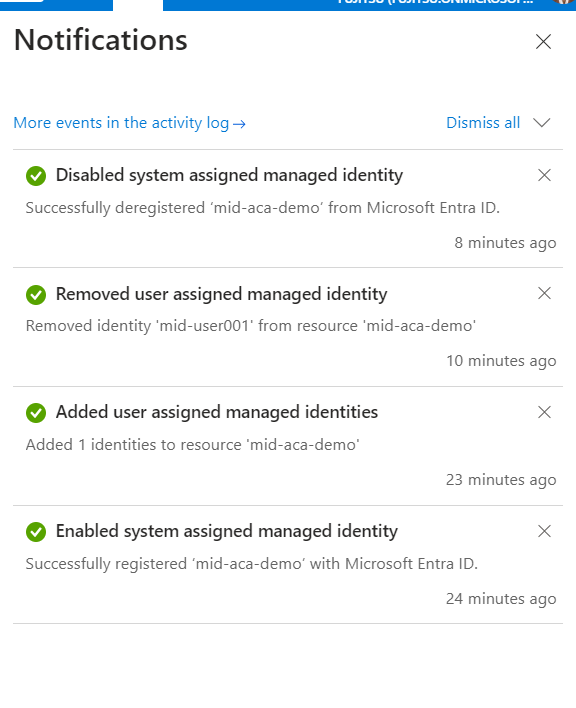Dismiss the Disabled system assigned managed identity notification
576x708 pixels.
click(x=544, y=175)
